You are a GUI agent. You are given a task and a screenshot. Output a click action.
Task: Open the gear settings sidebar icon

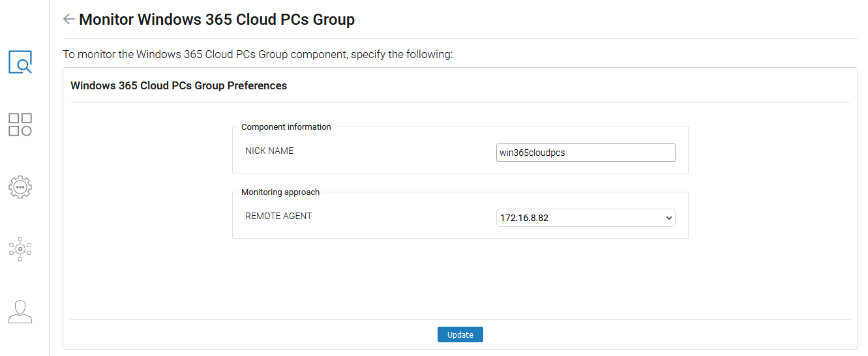(x=20, y=187)
